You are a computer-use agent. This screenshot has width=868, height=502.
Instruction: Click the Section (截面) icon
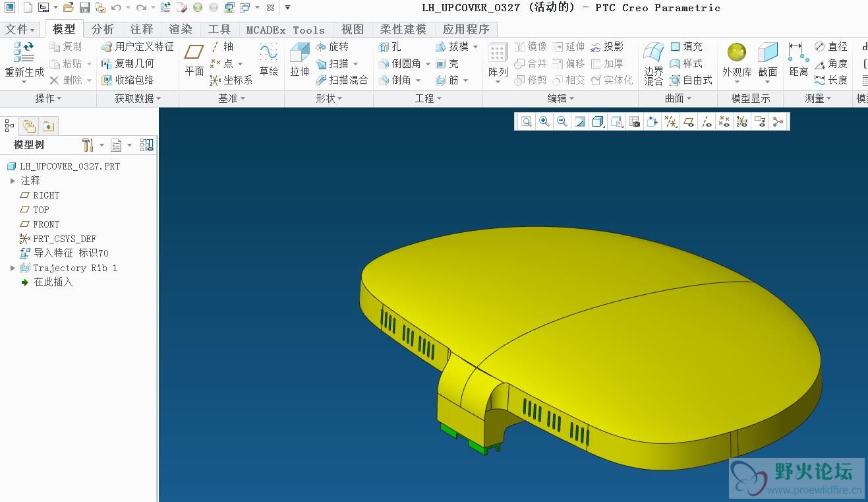[768, 53]
